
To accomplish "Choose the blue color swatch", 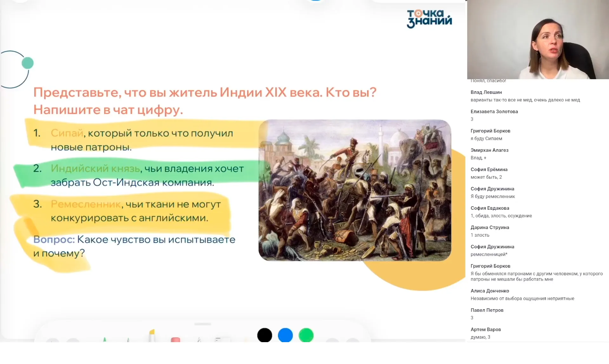I will coord(286,335).
